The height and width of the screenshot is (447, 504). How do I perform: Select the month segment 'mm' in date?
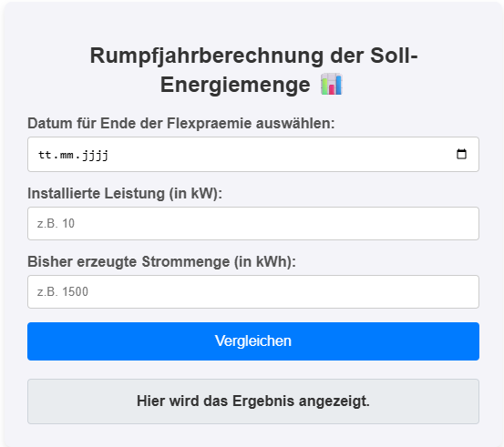67,155
